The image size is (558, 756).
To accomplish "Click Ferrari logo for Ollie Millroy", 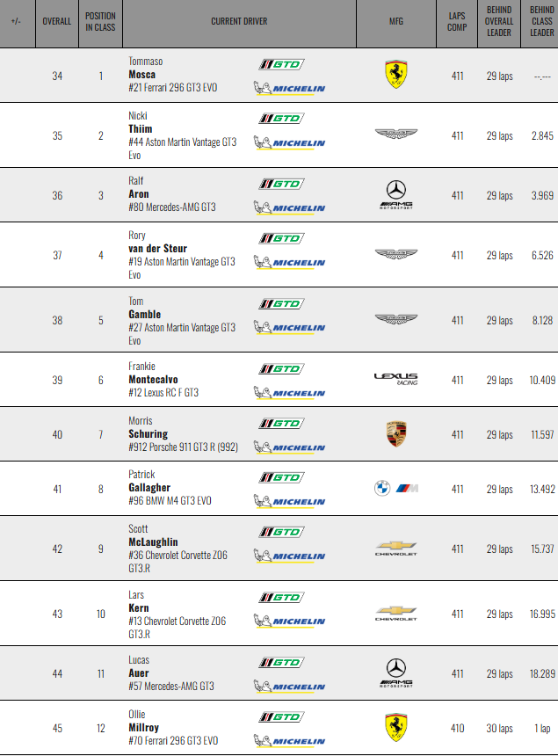I will click(395, 727).
